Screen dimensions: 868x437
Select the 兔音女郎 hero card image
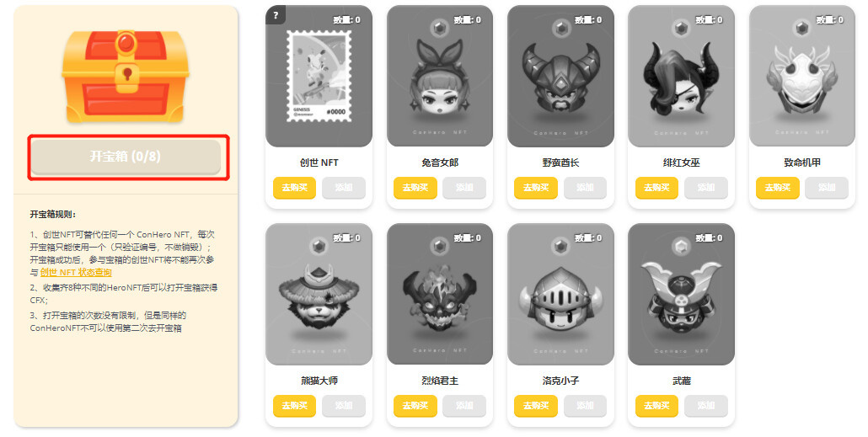click(440, 77)
